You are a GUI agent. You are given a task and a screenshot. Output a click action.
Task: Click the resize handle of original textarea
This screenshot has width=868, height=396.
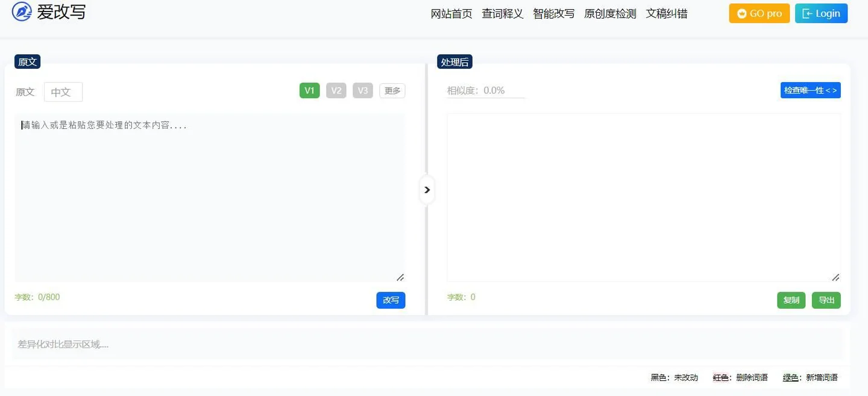tap(400, 277)
